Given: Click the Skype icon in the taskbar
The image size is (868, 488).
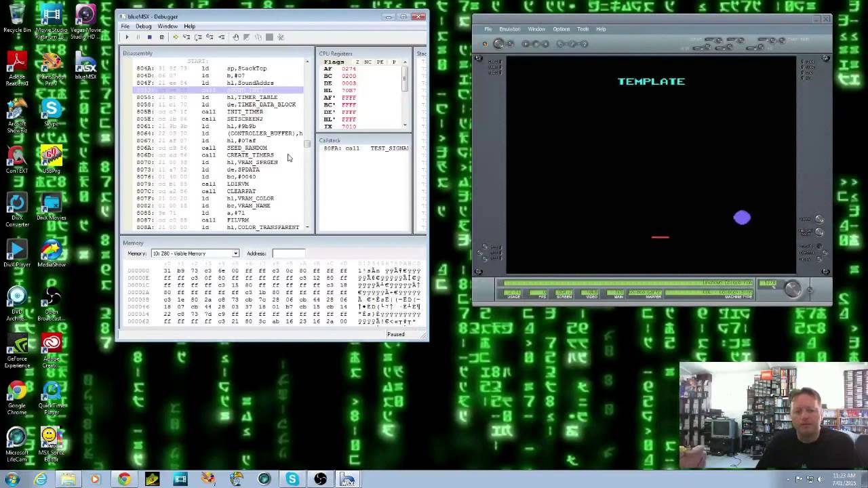Looking at the screenshot, I should pyautogui.click(x=292, y=479).
